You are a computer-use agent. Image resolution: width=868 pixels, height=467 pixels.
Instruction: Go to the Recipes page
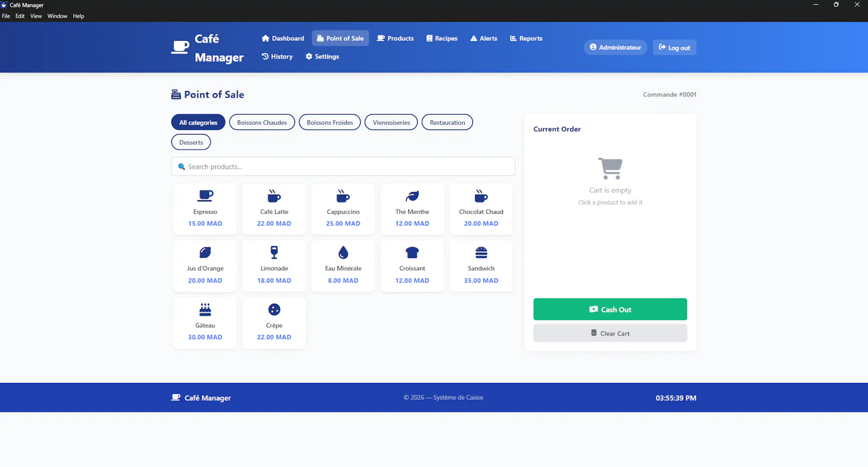coord(442,38)
